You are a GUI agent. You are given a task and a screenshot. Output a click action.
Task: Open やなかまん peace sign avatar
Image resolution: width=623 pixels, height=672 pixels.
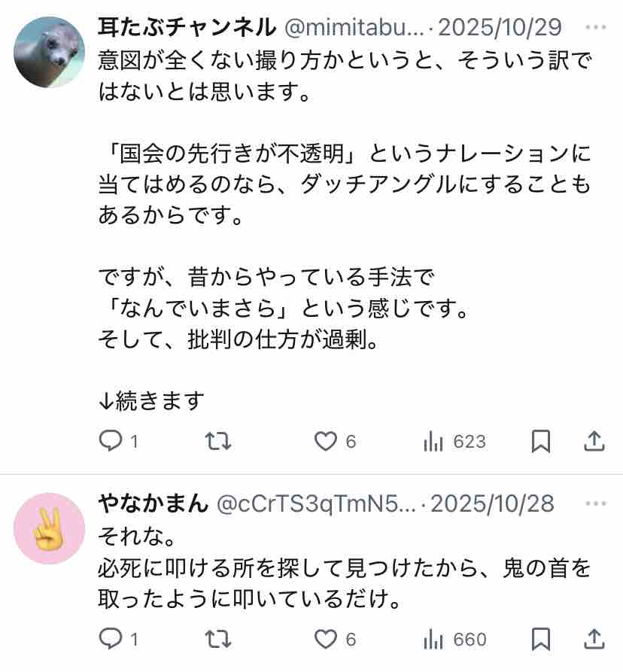click(x=49, y=528)
